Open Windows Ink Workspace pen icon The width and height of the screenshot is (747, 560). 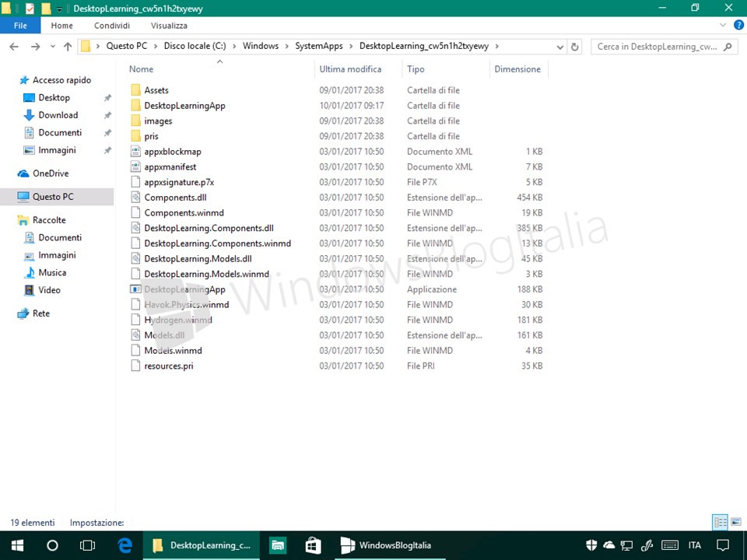pos(647,545)
